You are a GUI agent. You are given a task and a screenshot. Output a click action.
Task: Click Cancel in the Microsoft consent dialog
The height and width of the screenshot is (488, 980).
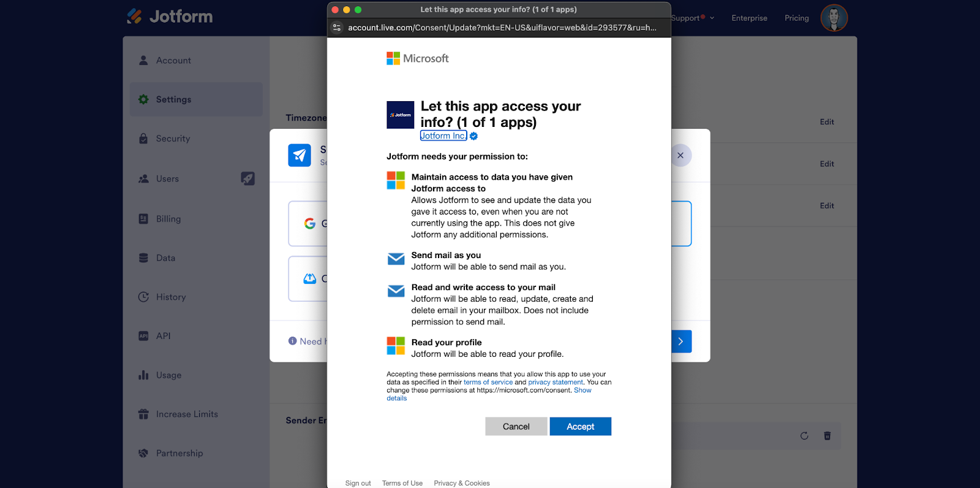(x=516, y=427)
